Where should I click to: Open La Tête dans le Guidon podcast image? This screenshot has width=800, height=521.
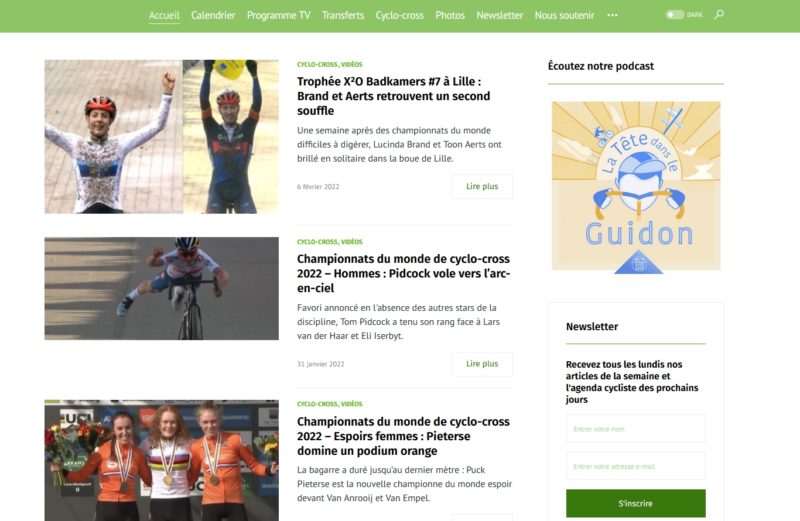[636, 187]
